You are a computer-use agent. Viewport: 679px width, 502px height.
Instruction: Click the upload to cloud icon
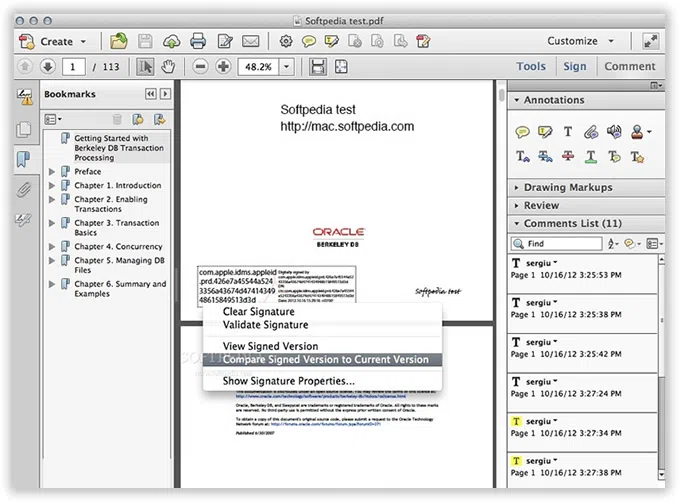171,42
